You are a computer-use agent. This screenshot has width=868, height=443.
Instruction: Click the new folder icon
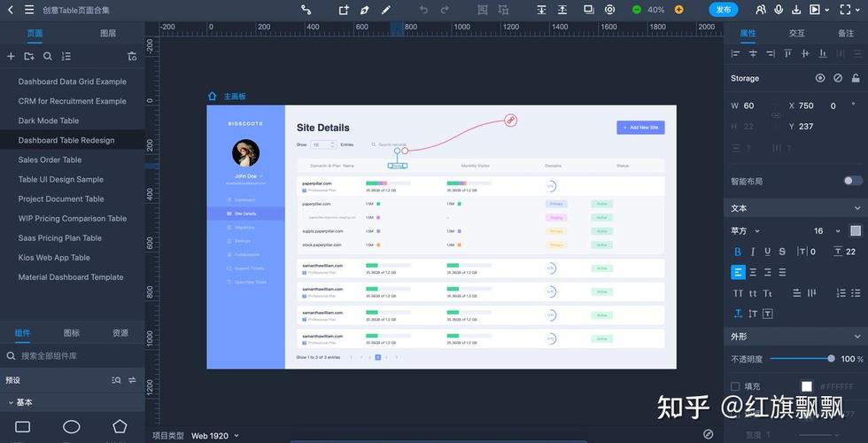coord(29,57)
